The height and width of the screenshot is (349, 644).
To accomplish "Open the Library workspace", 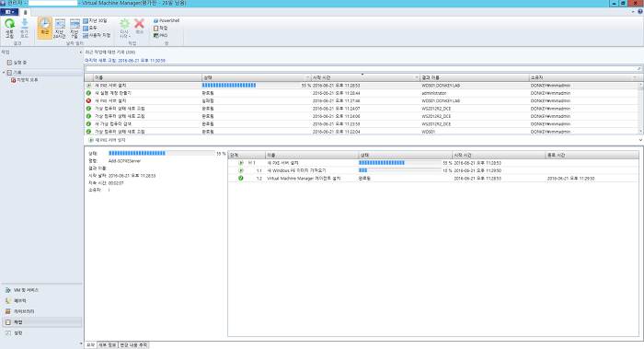I will (42, 311).
